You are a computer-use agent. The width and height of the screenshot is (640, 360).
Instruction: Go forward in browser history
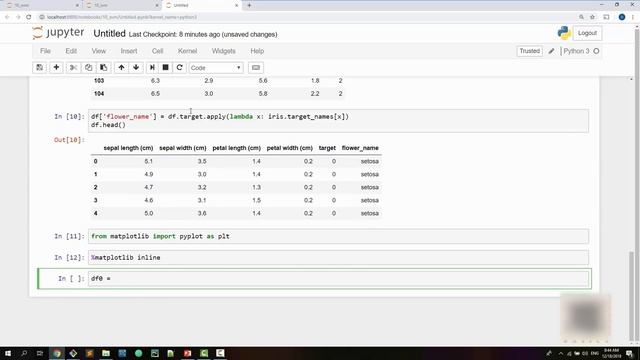click(18, 17)
